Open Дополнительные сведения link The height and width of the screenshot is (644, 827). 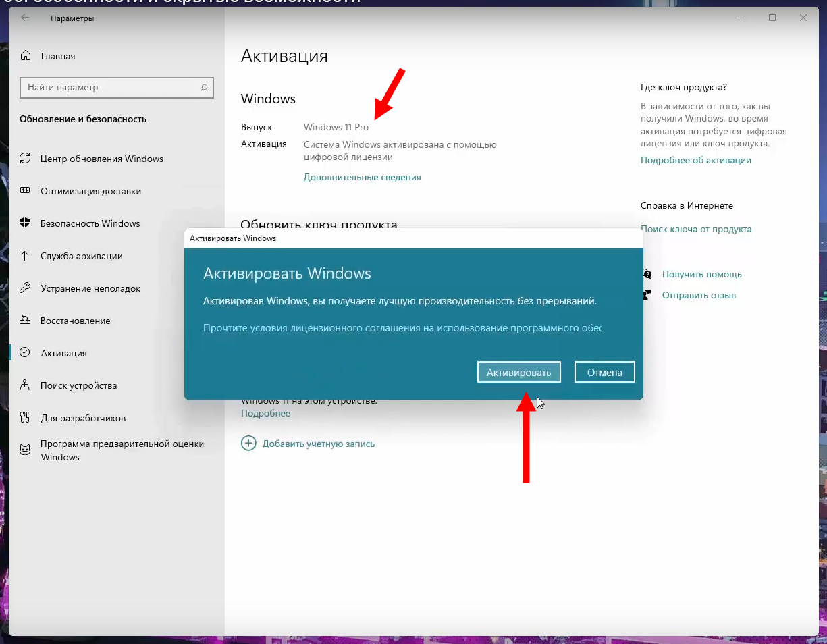coord(363,177)
